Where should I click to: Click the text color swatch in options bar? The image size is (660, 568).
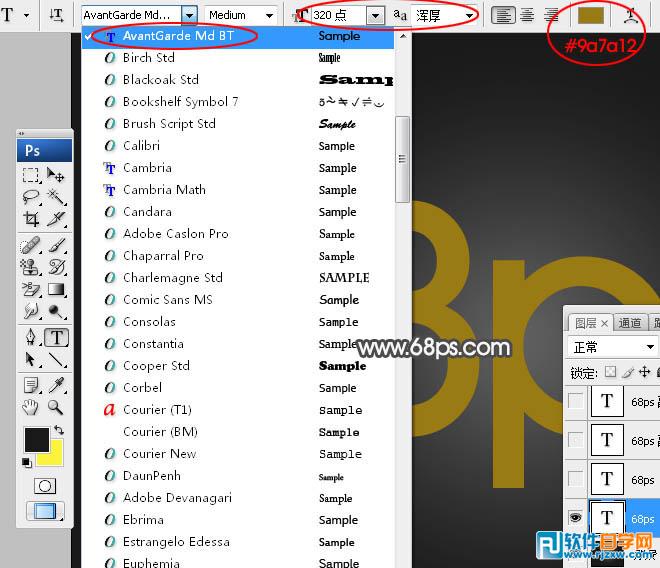591,15
